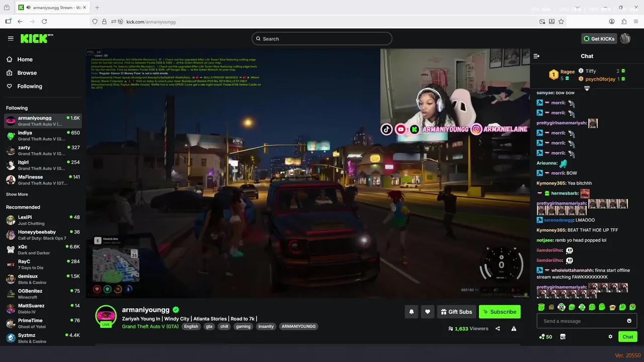Open RayC recommended channel

tap(43, 264)
